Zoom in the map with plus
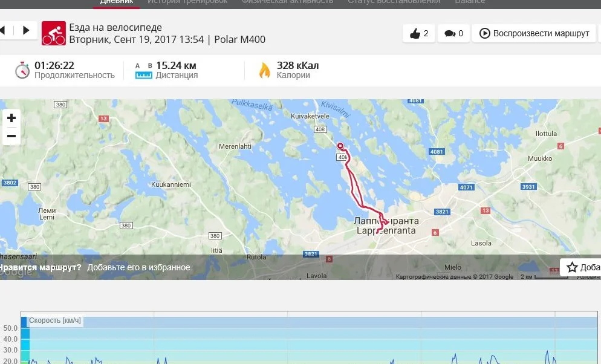The image size is (601, 364). [11, 118]
